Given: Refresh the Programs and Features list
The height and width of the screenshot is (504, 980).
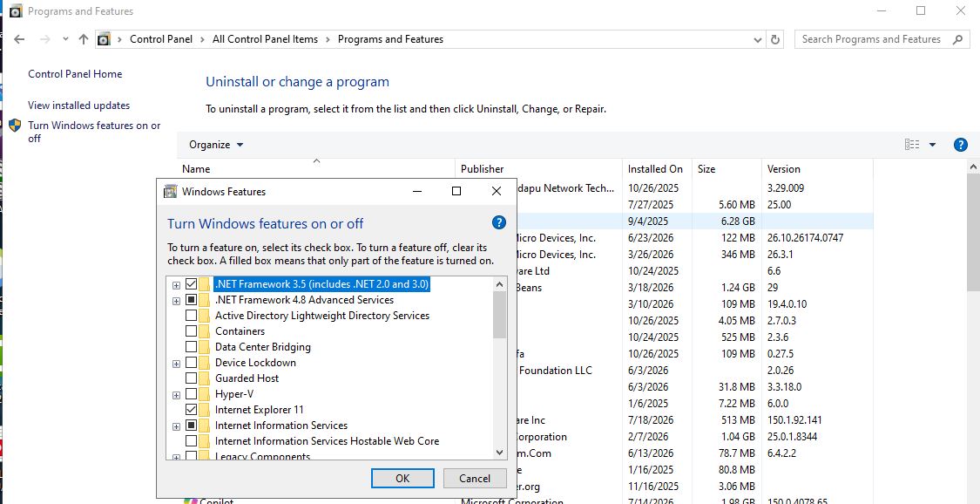Looking at the screenshot, I should click(775, 39).
